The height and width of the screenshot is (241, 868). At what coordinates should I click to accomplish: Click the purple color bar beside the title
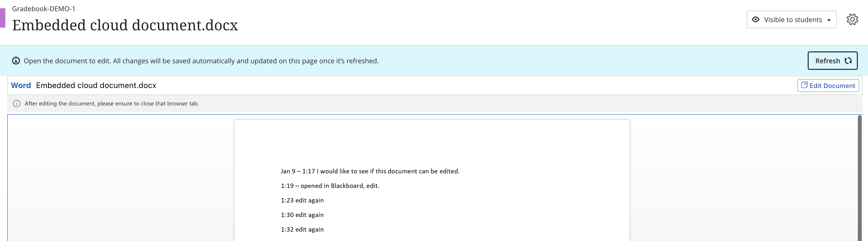[3, 18]
